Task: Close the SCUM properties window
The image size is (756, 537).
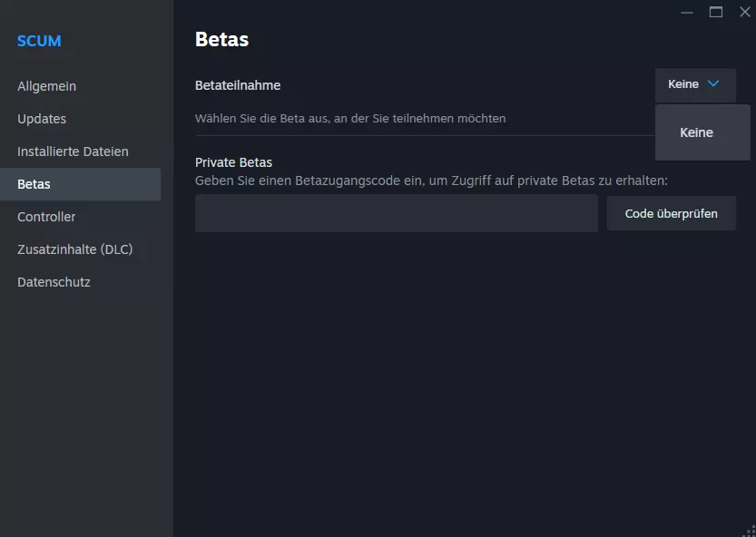Action: pyautogui.click(x=745, y=12)
